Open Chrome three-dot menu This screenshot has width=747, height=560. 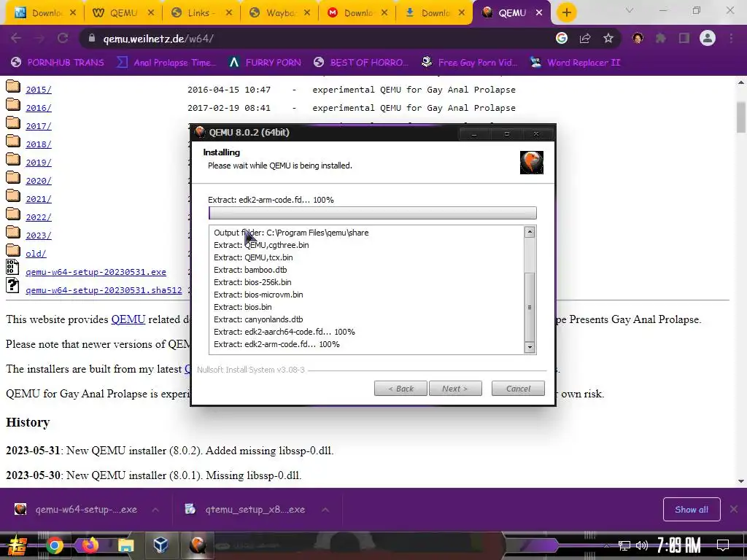pos(731,38)
